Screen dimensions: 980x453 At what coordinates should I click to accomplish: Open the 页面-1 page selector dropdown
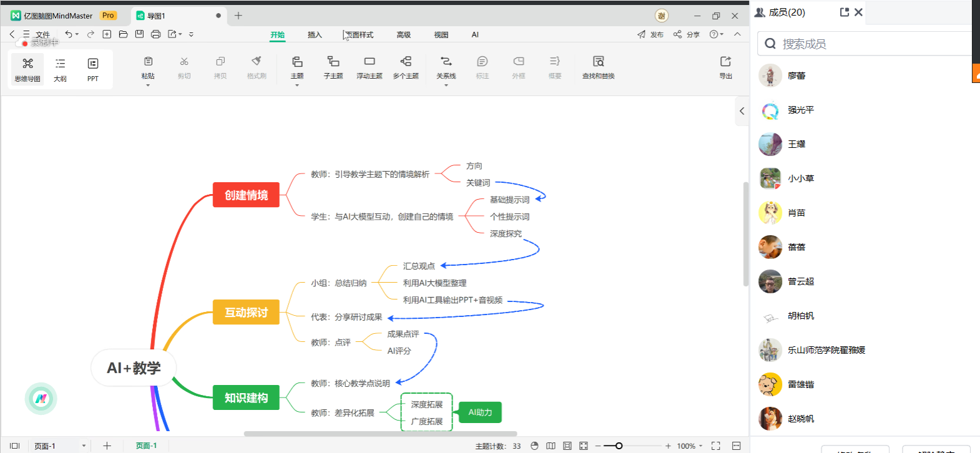pos(84,446)
